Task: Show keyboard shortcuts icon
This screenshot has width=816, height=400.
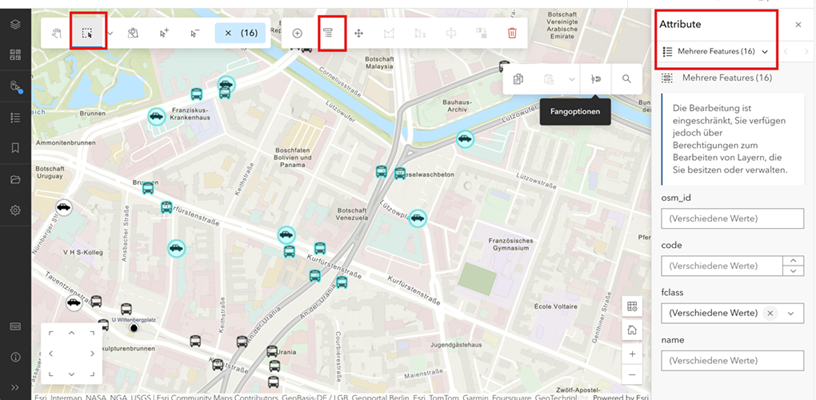Action: coord(15,327)
